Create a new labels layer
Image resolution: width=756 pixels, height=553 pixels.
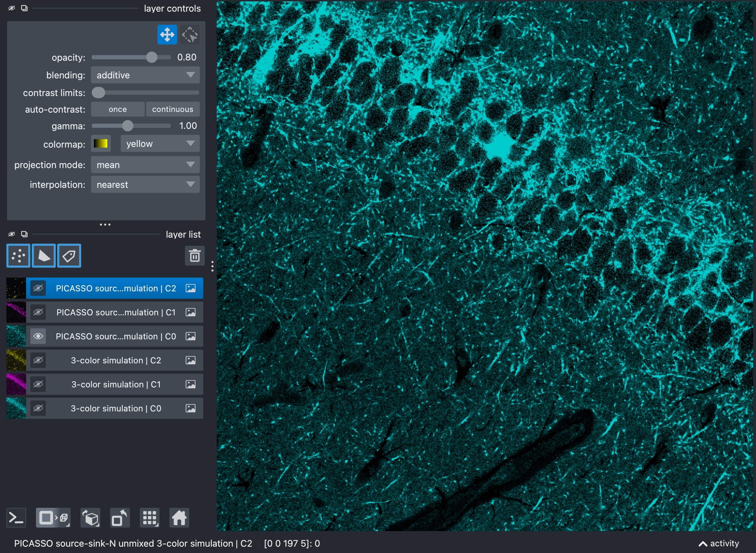click(69, 256)
